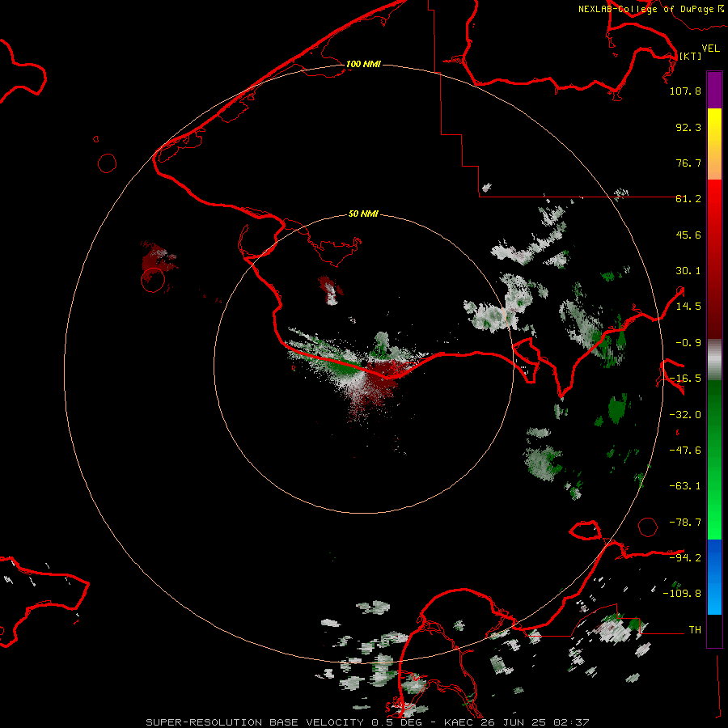The image size is (728, 728).
Task: Click the -47.6 scale value
Action: pos(685,451)
